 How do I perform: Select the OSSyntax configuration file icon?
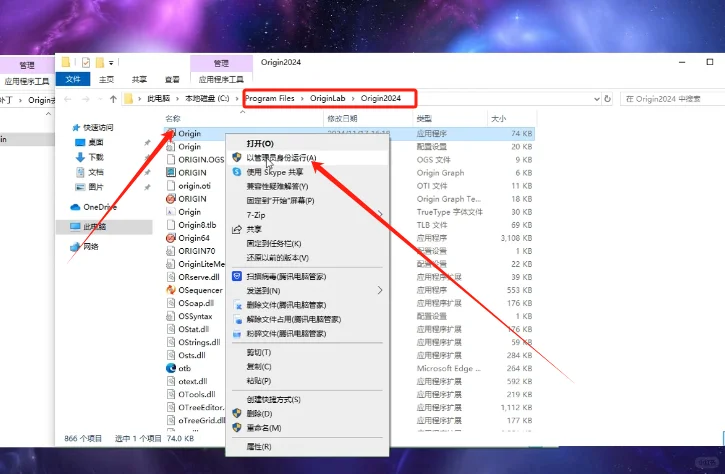coord(171,316)
